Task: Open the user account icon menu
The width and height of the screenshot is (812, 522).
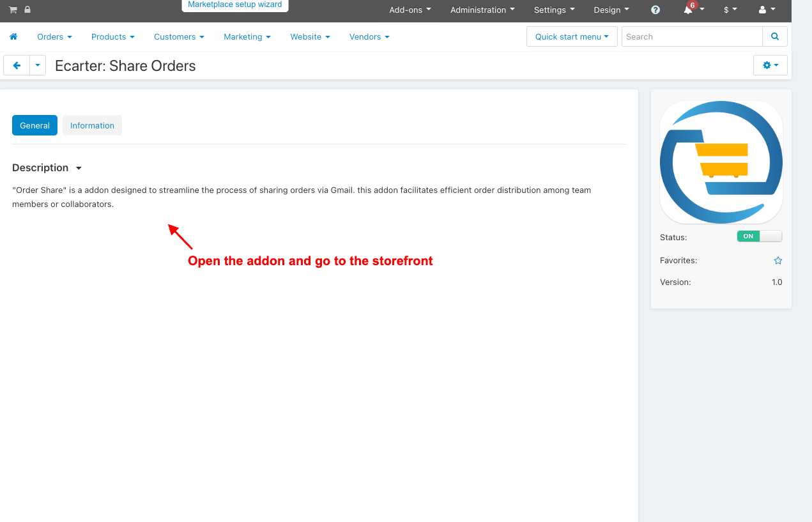Action: pyautogui.click(x=767, y=10)
